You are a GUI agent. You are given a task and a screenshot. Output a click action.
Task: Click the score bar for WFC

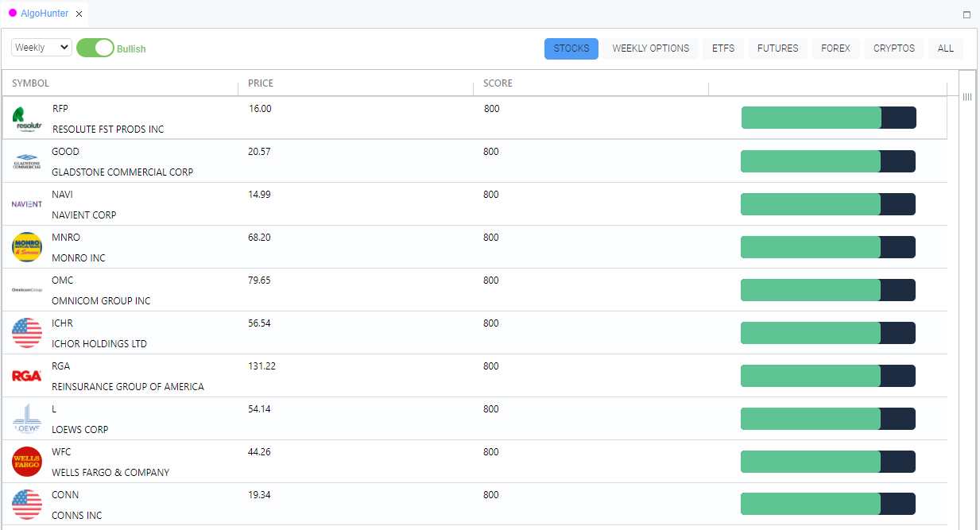(828, 462)
